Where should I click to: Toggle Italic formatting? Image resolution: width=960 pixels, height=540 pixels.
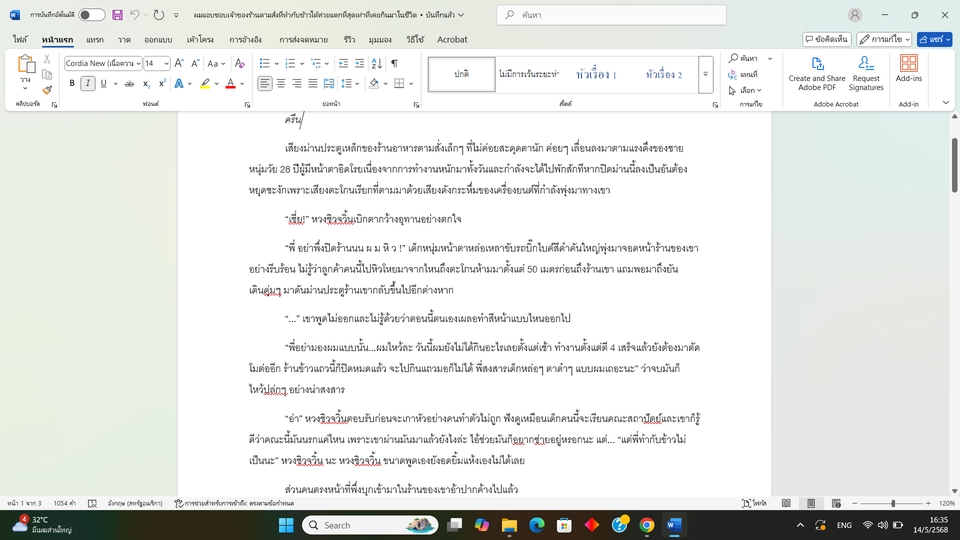(88, 83)
